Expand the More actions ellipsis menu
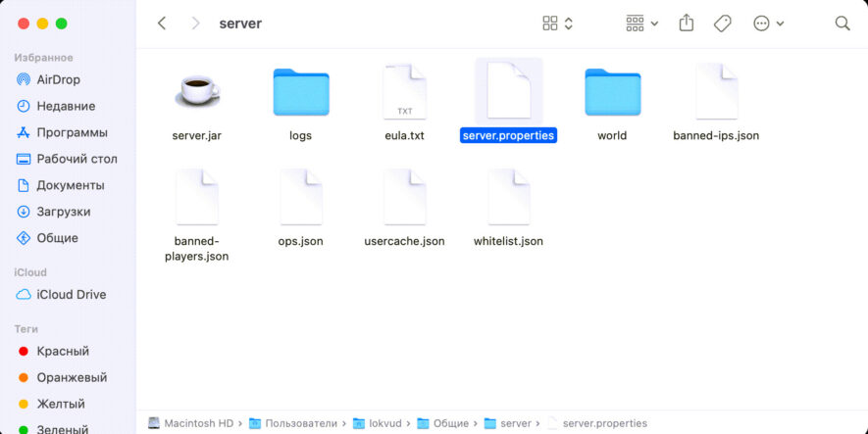This screenshot has height=434, width=868. coord(768,23)
